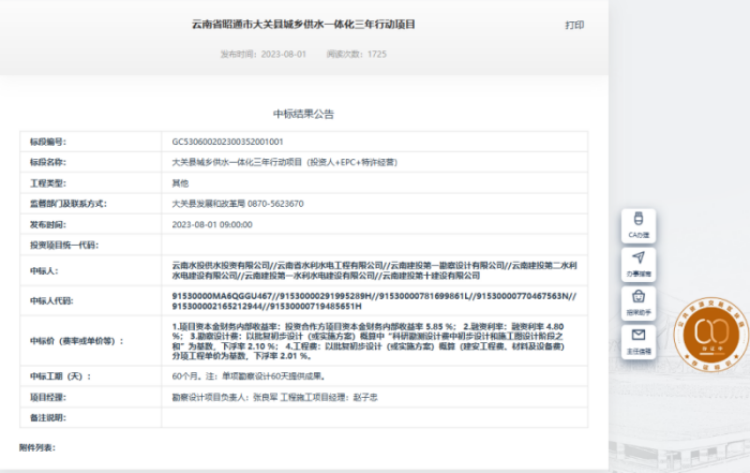Open the CA办理 sidebar icon
Screen dimensions: 750x473
pyautogui.click(x=639, y=224)
